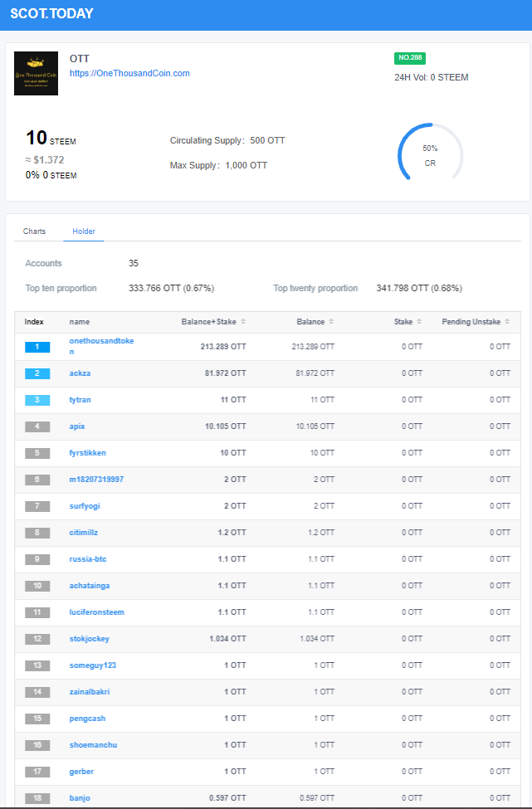The image size is (532, 809).
Task: Open the banjo holder link
Action: pos(80,798)
